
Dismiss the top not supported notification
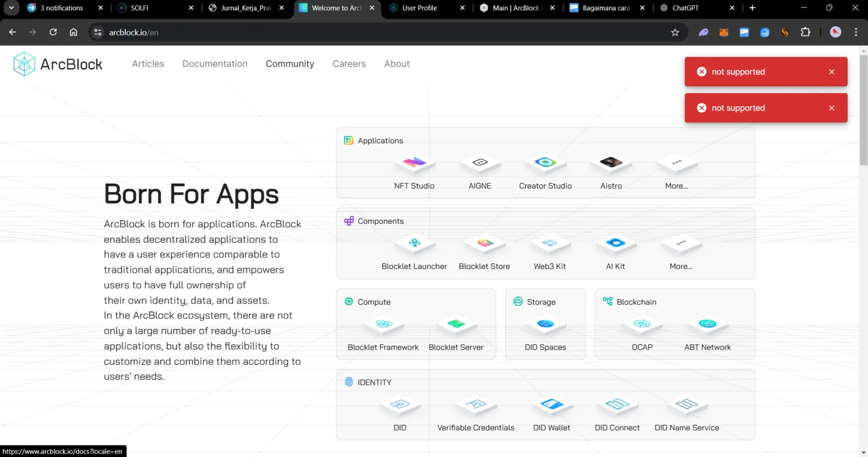click(x=832, y=72)
